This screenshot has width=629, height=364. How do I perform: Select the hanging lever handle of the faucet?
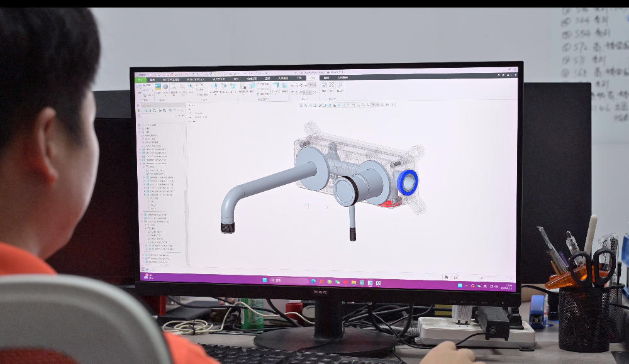click(x=352, y=223)
